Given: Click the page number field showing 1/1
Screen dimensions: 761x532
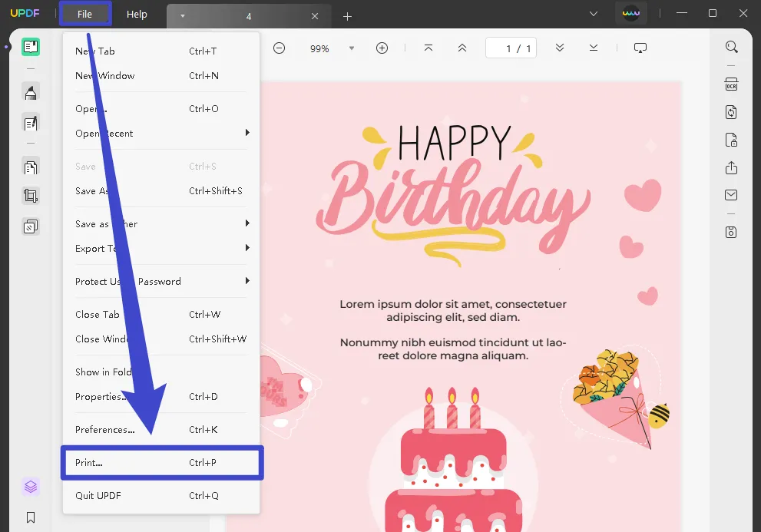Looking at the screenshot, I should tap(511, 48).
